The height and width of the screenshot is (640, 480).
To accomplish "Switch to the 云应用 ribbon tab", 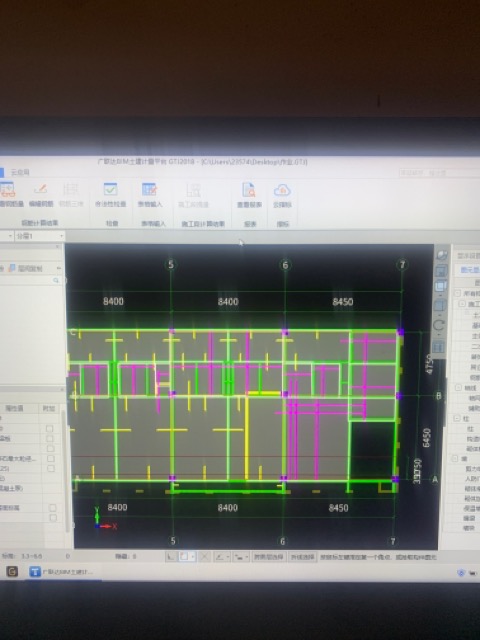I will point(20,172).
